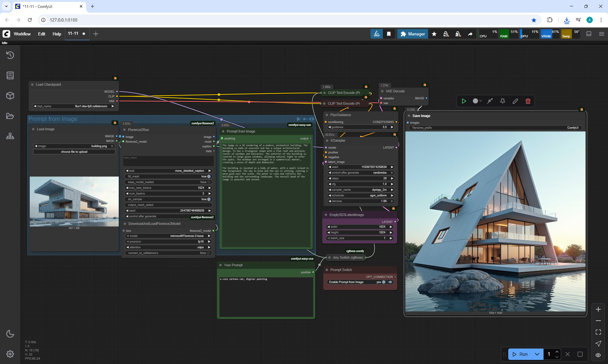Toggle Enable Prompt from Image switch
This screenshot has width=608, height=364.
pyautogui.click(x=383, y=282)
